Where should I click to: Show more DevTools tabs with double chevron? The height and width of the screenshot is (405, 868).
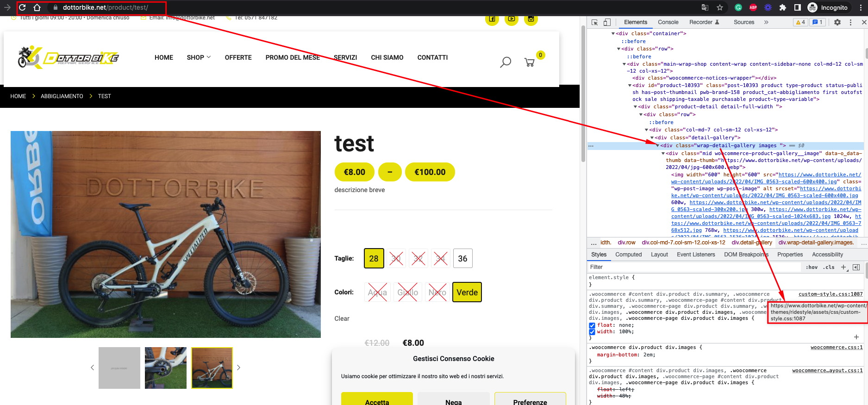pyautogui.click(x=766, y=22)
